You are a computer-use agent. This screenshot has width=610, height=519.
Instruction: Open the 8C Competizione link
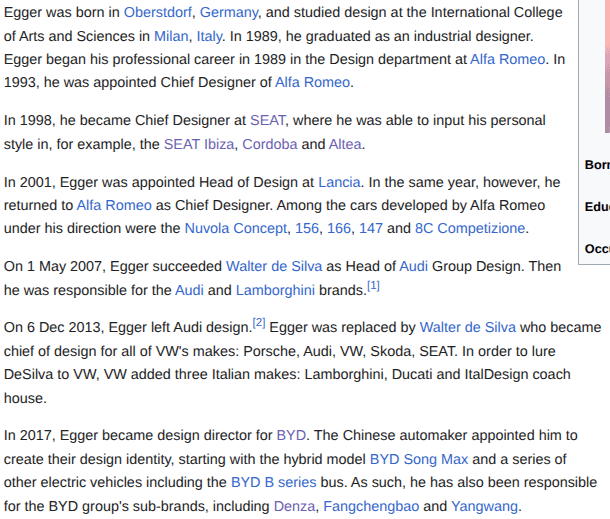point(470,228)
